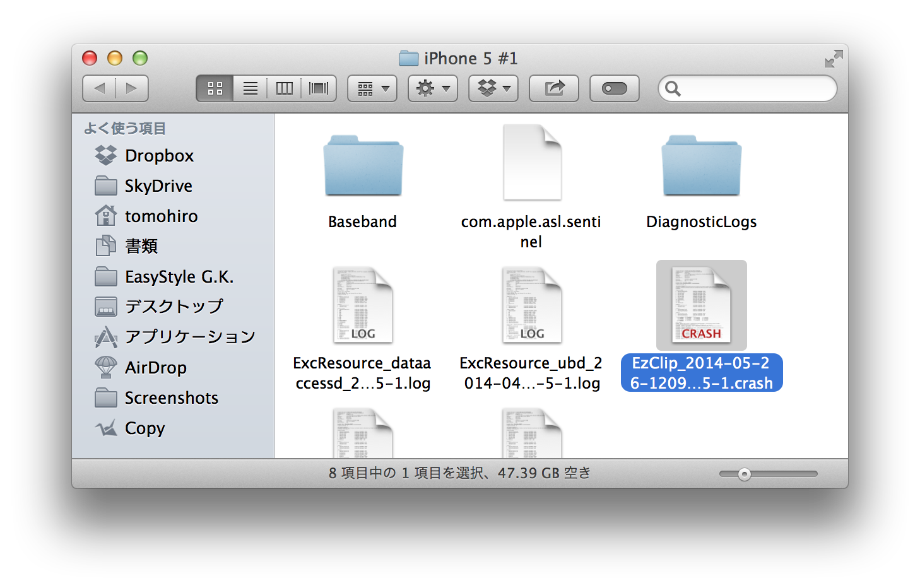This screenshot has width=920, height=588.
Task: Click the Edit Tags toolbar button
Action: coord(615,88)
